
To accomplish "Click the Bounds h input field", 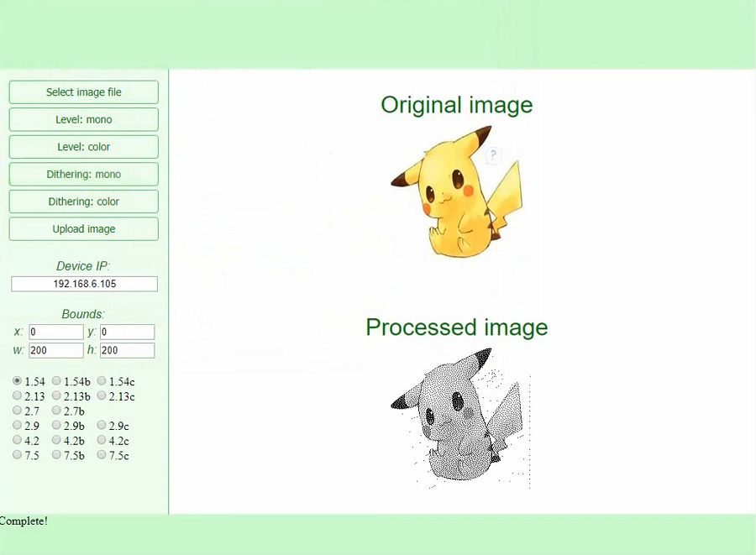I will tap(128, 350).
